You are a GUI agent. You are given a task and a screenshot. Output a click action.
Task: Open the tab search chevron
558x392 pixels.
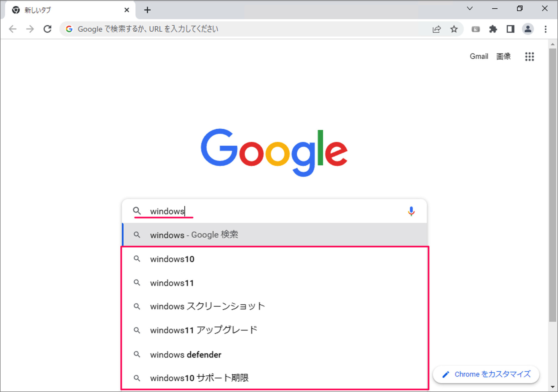tap(470, 8)
